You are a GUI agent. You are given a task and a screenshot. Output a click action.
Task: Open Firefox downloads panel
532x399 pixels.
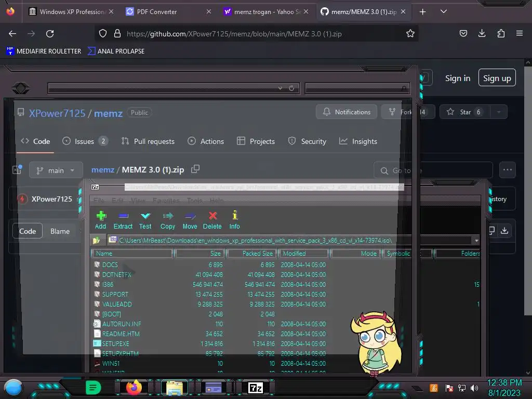coord(482,33)
